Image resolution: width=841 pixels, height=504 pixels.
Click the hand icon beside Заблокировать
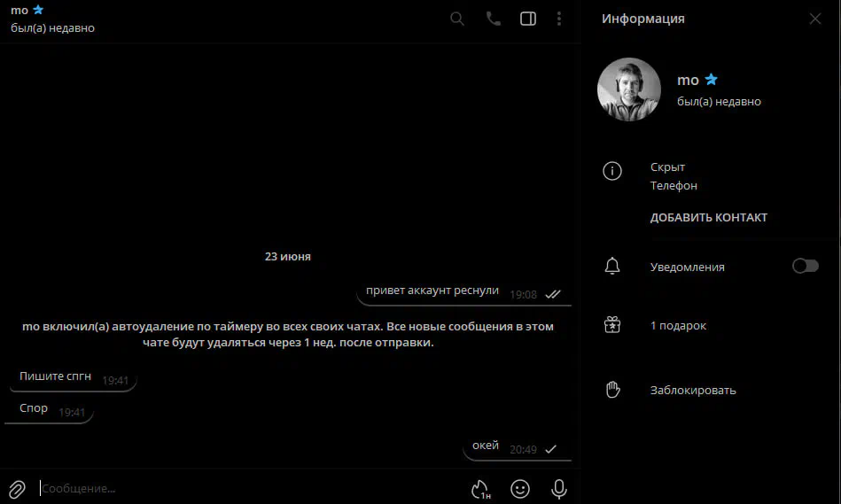612,389
